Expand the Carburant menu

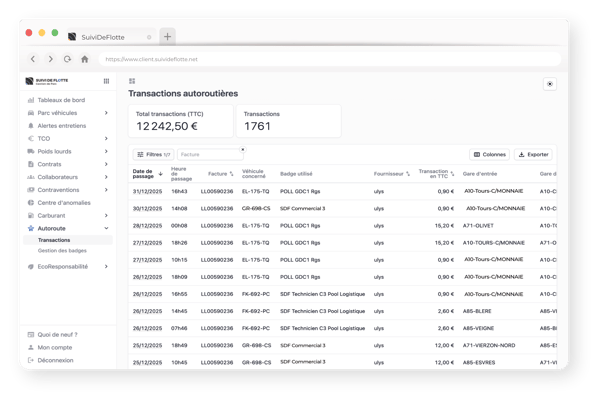(x=106, y=216)
